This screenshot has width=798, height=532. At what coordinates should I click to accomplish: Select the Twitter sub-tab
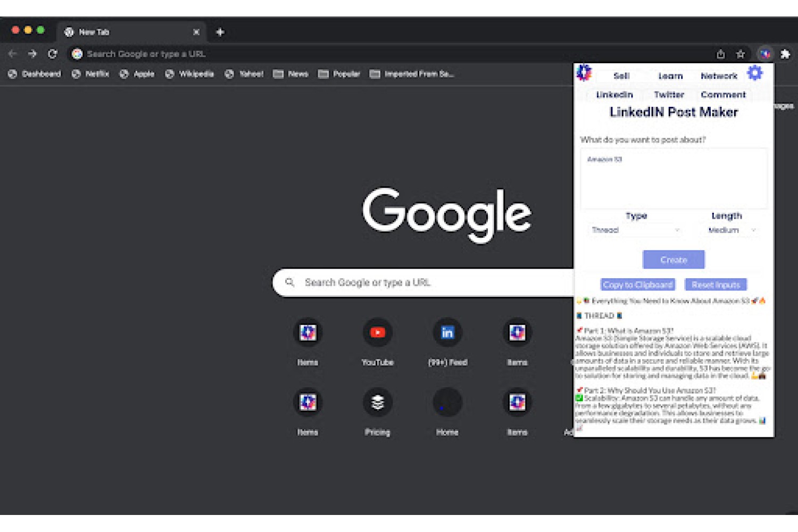tap(669, 95)
